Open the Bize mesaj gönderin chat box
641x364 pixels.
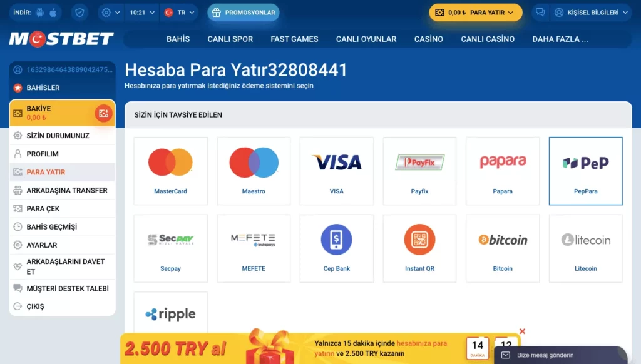coord(560,355)
